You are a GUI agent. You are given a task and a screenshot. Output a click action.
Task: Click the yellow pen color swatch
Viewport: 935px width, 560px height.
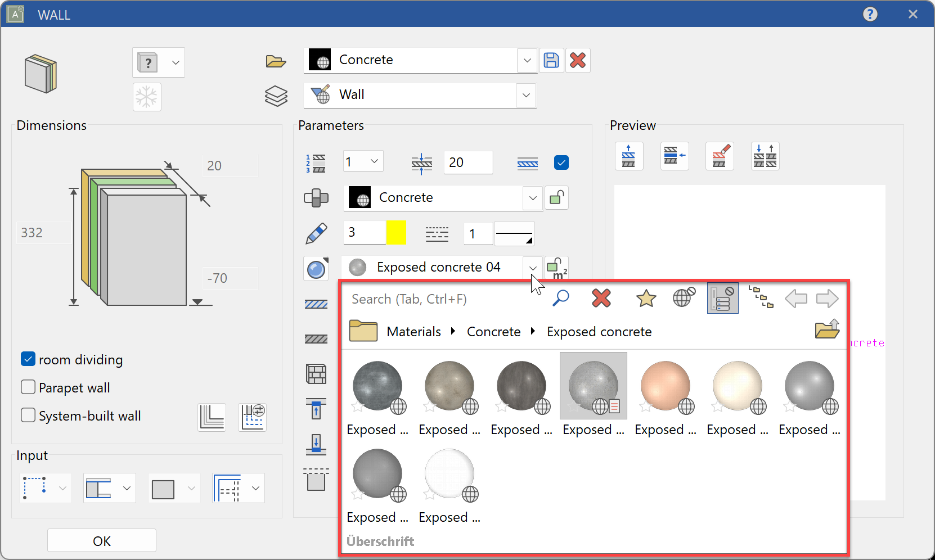[396, 233]
